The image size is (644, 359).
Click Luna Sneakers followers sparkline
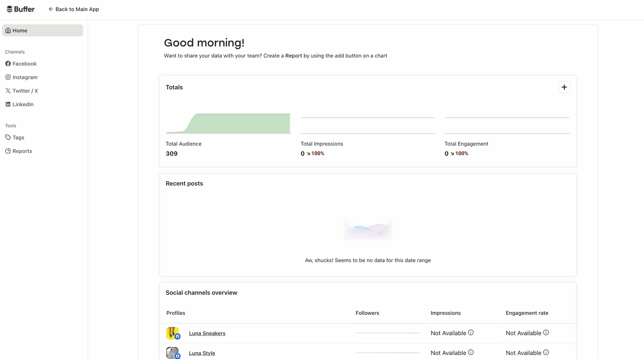pyautogui.click(x=387, y=333)
